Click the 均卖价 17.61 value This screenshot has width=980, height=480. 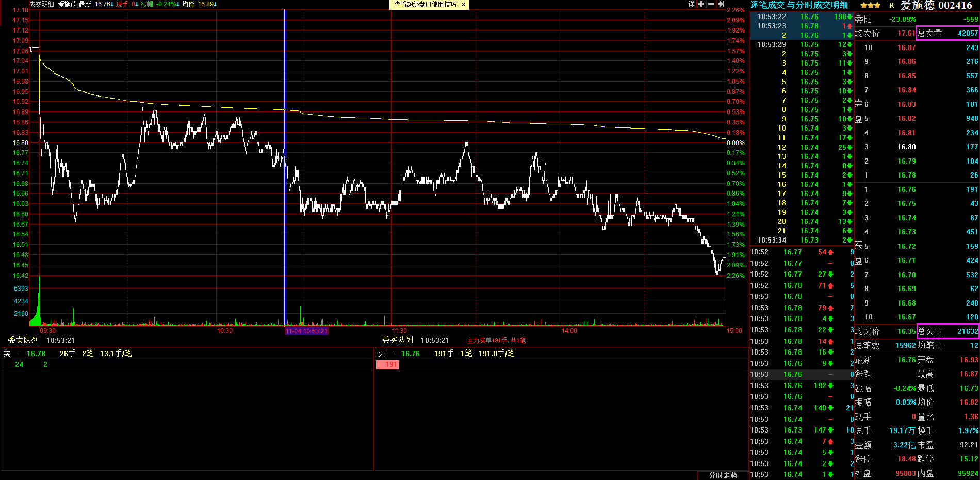pos(906,33)
